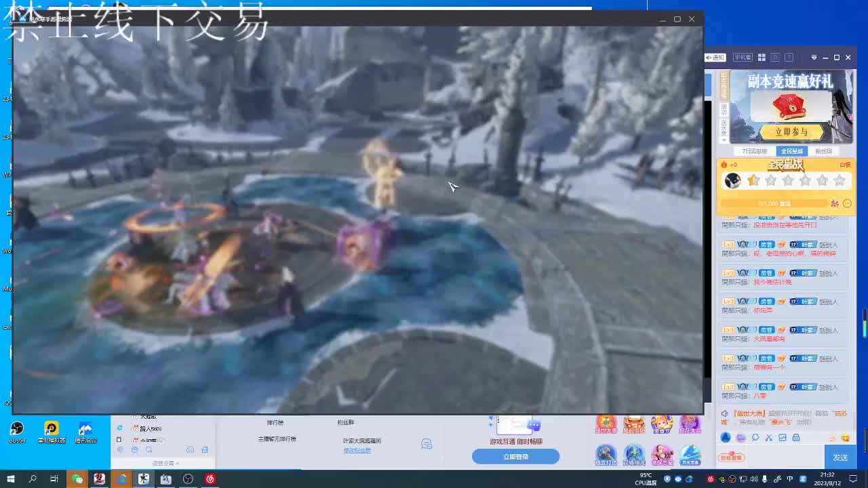Screen dimensions: 868x488
Task: Click the printer-shaped icon in chat toolbar
Action: click(796, 438)
